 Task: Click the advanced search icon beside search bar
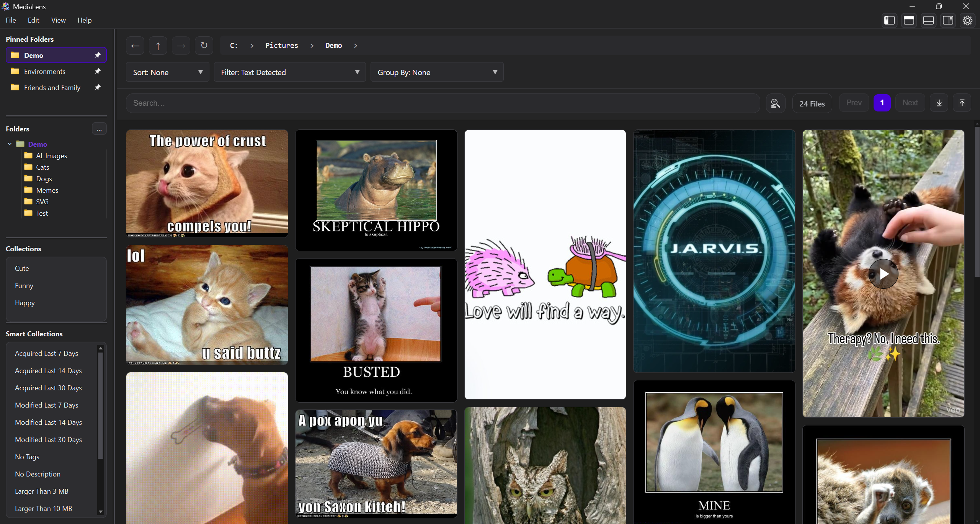tap(776, 103)
